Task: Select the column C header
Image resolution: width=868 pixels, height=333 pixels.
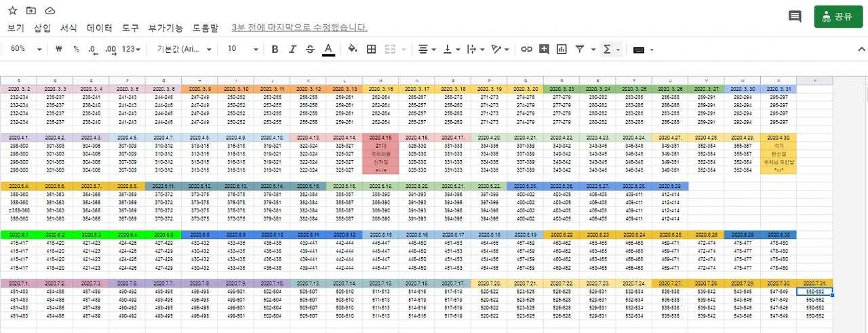Action: 18,81
